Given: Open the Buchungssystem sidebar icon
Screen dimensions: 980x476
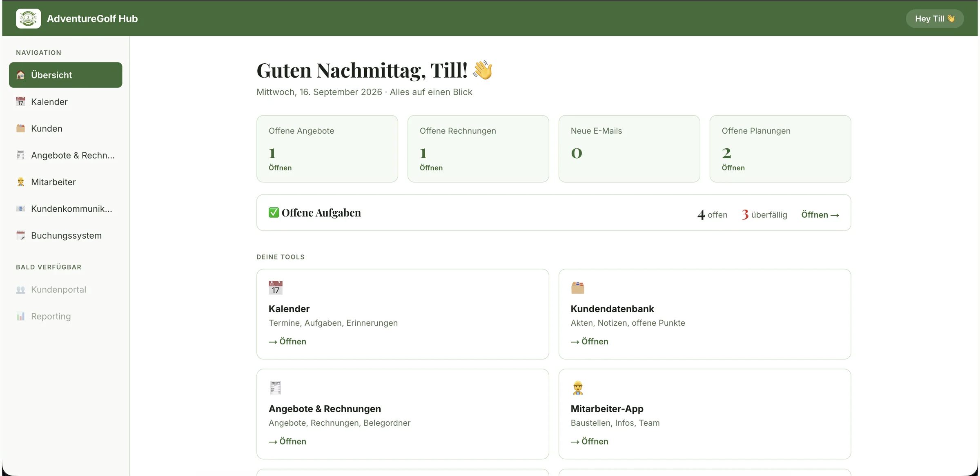Looking at the screenshot, I should pyautogui.click(x=20, y=235).
